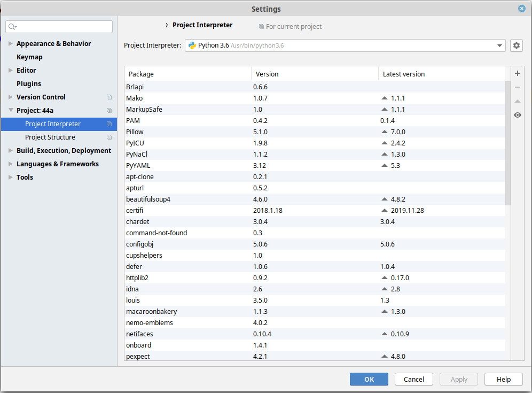Image resolution: width=532 pixels, height=393 pixels.
Task: Collapse the Project: 44a tree node
Action: click(11, 110)
